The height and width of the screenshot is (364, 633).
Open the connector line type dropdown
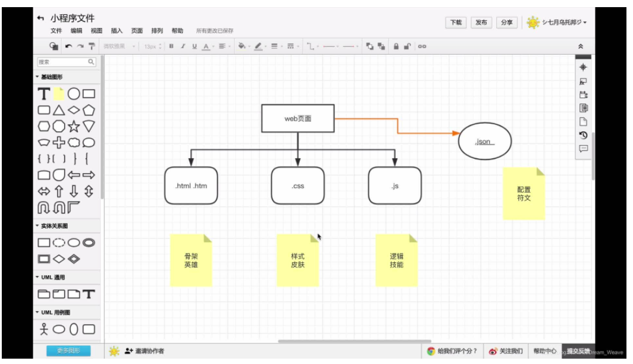[312, 46]
